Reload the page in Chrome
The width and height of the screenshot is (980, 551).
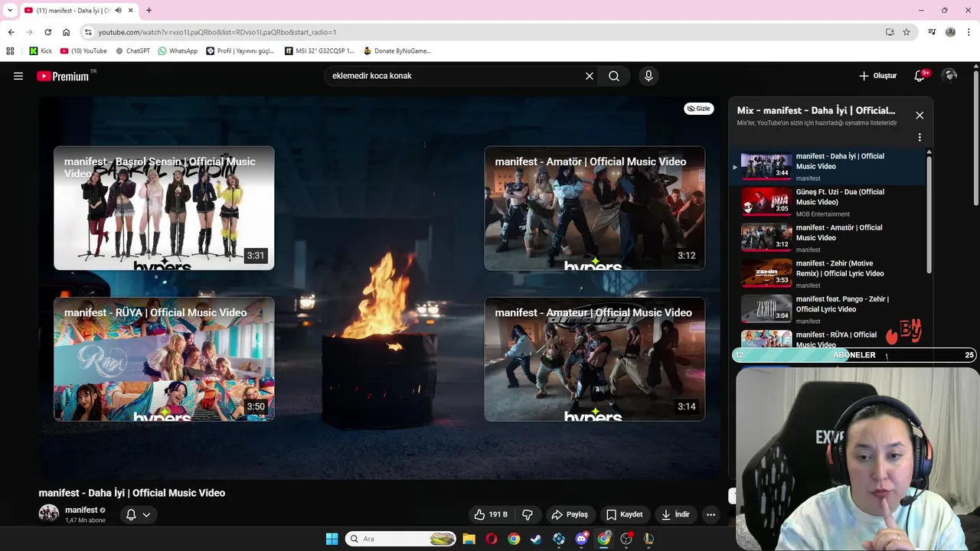click(47, 32)
